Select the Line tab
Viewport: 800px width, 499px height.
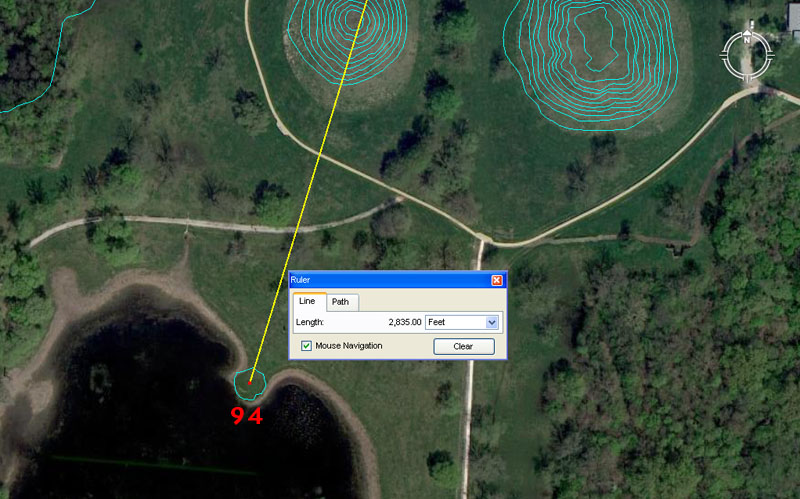[x=307, y=302]
